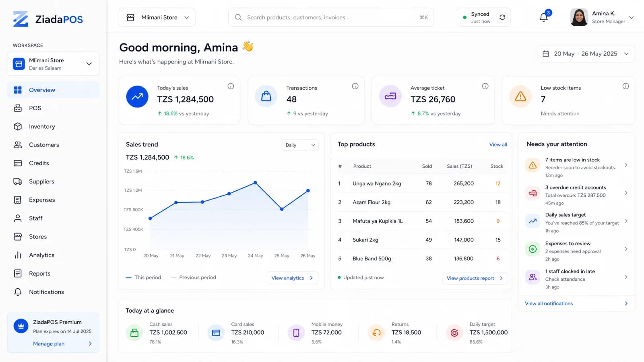This screenshot has width=644, height=362.
Task: Click info icon on Average ticket card
Action: click(x=485, y=86)
